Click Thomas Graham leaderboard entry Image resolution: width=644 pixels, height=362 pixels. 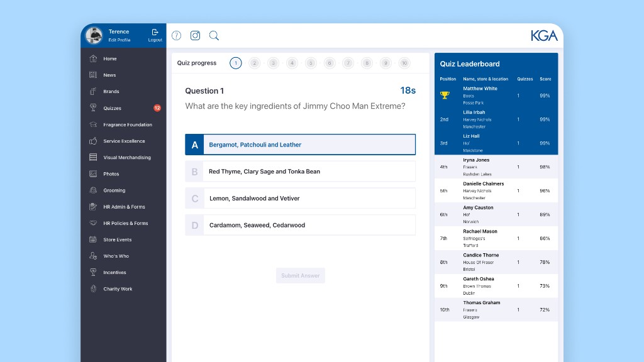click(496, 309)
